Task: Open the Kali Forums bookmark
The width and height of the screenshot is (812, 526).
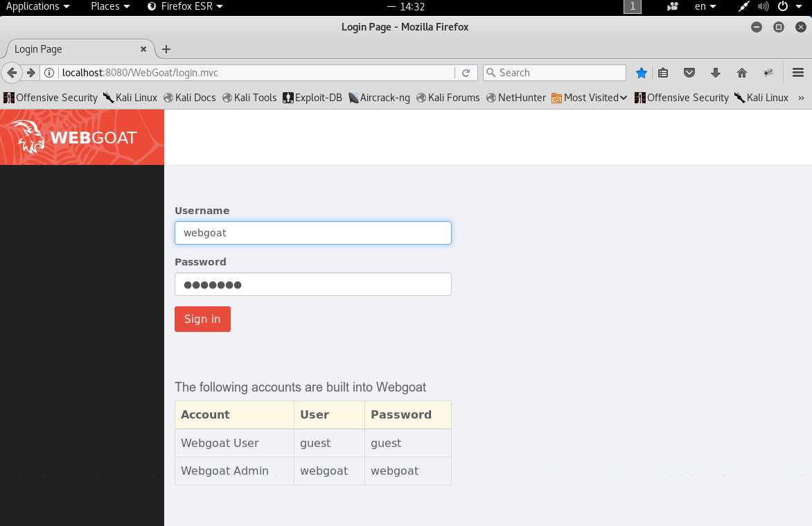Action: pos(448,98)
